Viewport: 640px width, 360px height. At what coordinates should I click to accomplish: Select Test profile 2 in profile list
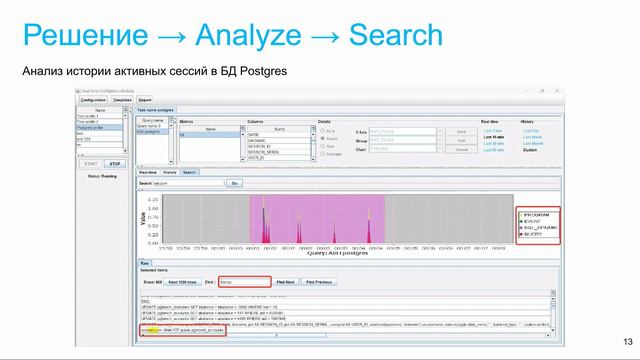[x=99, y=122]
